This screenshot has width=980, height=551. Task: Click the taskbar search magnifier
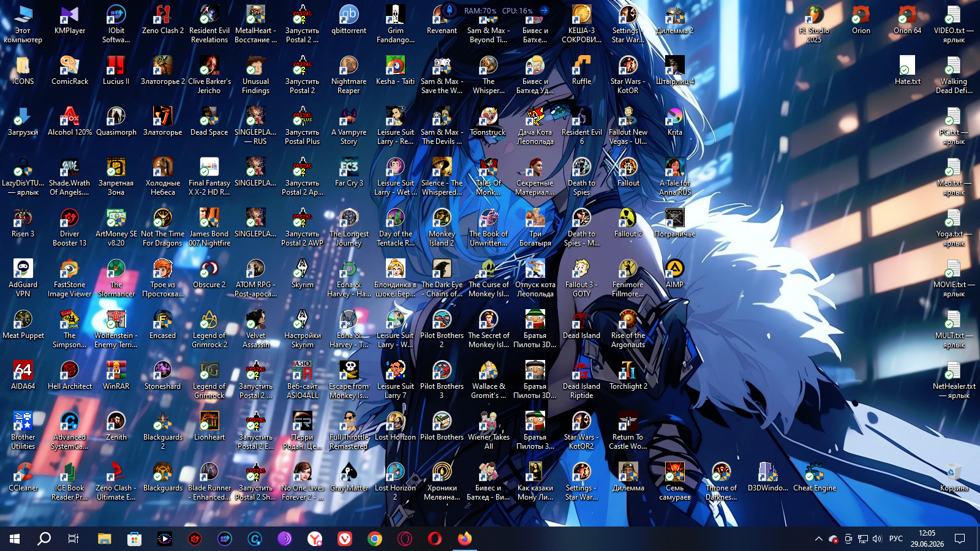click(44, 539)
